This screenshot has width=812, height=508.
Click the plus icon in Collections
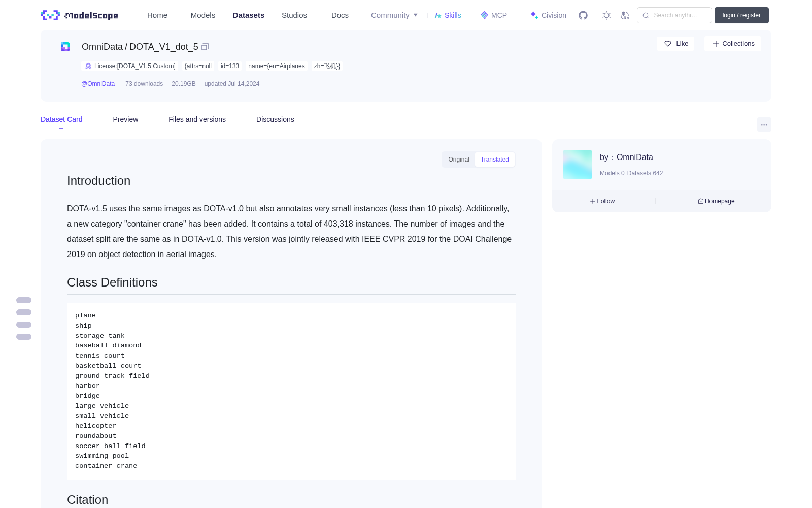(716, 44)
